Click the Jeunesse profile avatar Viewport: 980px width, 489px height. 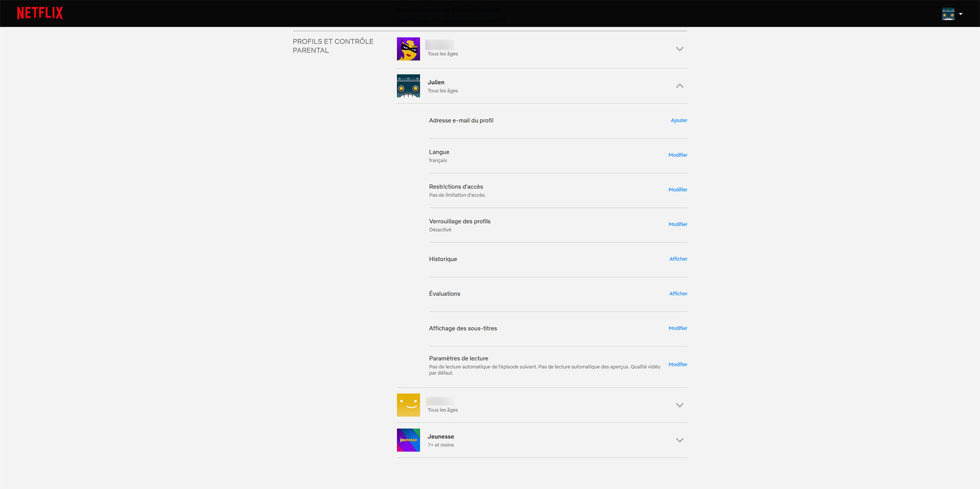point(408,440)
